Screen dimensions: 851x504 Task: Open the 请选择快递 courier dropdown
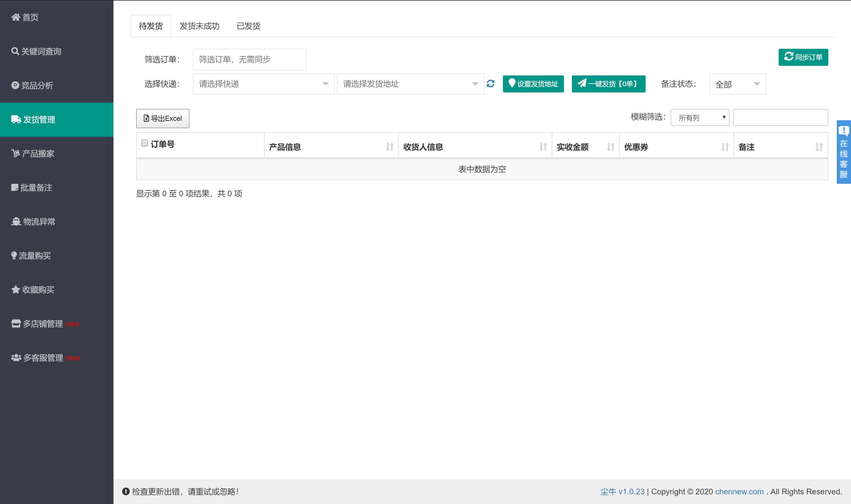click(264, 84)
